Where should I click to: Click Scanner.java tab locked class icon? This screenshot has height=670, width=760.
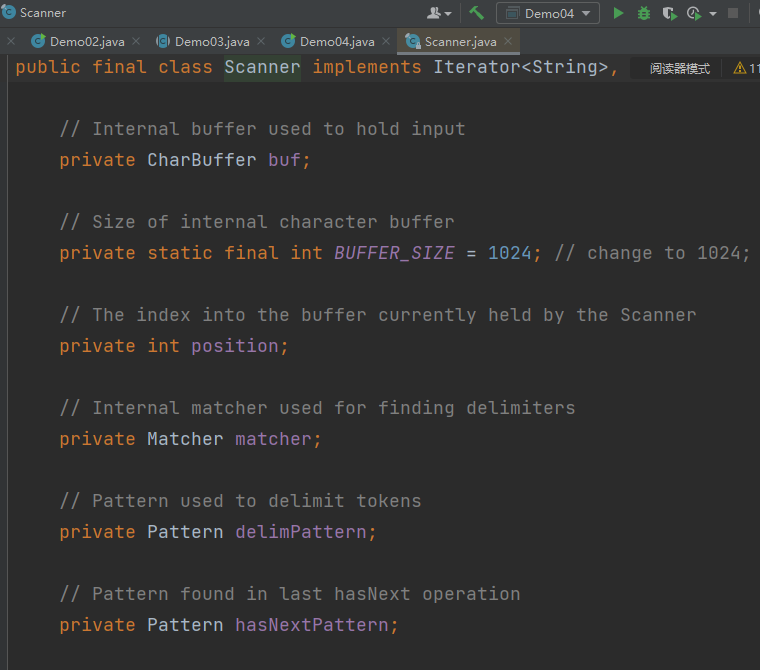[x=412, y=41]
